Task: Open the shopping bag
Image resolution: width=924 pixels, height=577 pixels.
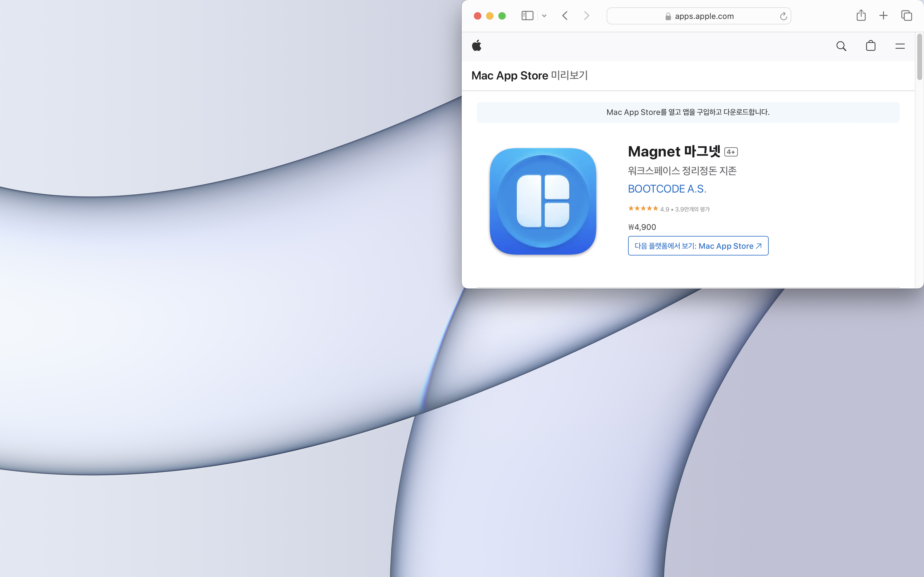Action: [870, 46]
